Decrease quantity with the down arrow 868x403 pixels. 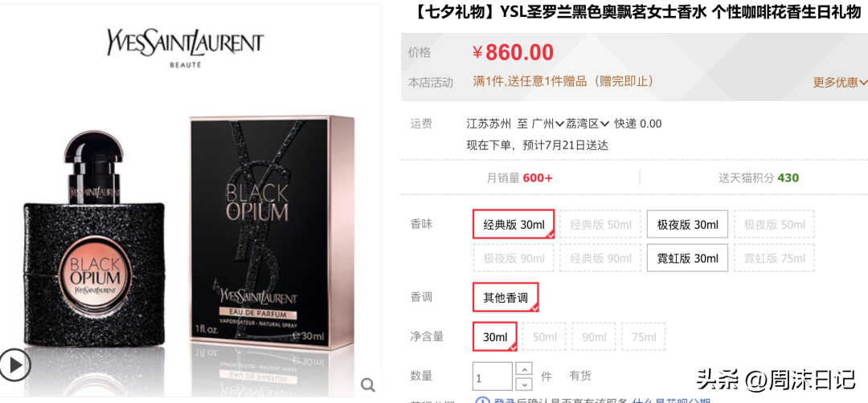tap(524, 384)
